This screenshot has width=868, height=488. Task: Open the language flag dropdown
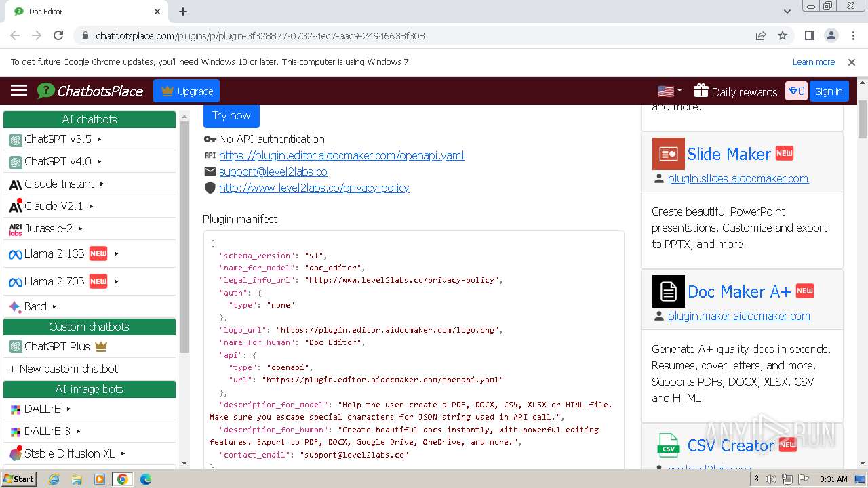pos(670,91)
